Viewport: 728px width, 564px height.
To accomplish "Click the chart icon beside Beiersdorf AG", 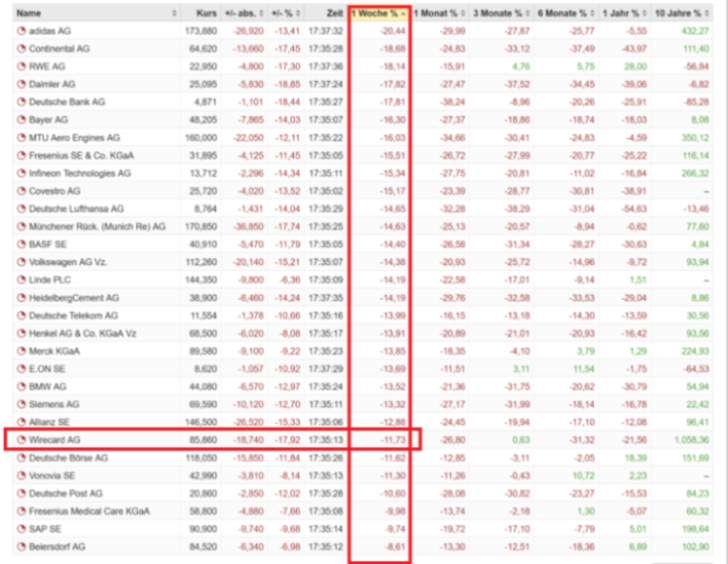I will (21, 547).
